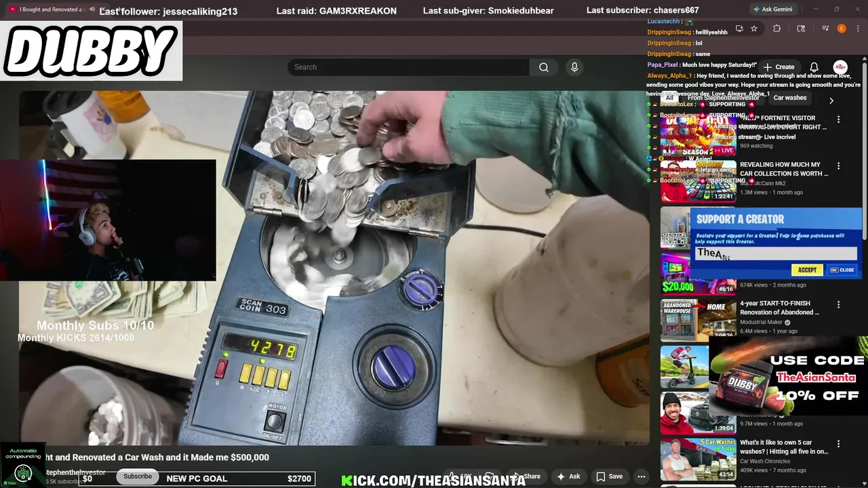Focus the YouTube Search field

tap(408, 67)
